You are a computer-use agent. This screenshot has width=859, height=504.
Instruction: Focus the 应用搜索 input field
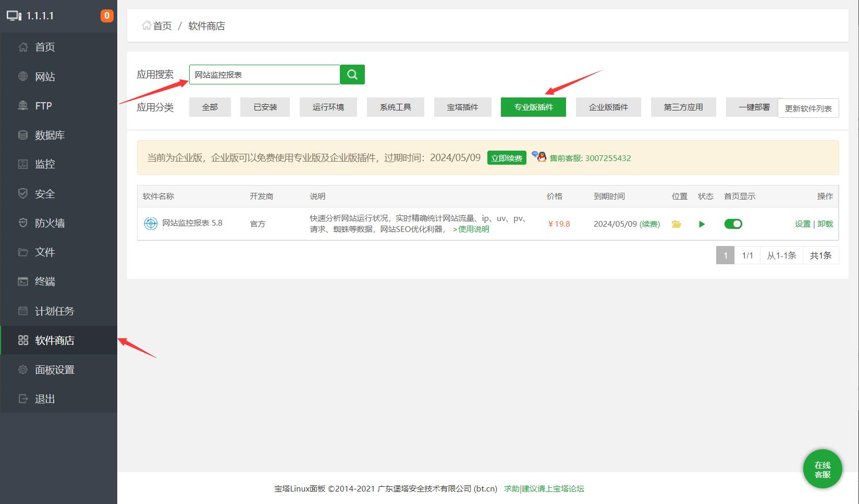click(x=265, y=75)
